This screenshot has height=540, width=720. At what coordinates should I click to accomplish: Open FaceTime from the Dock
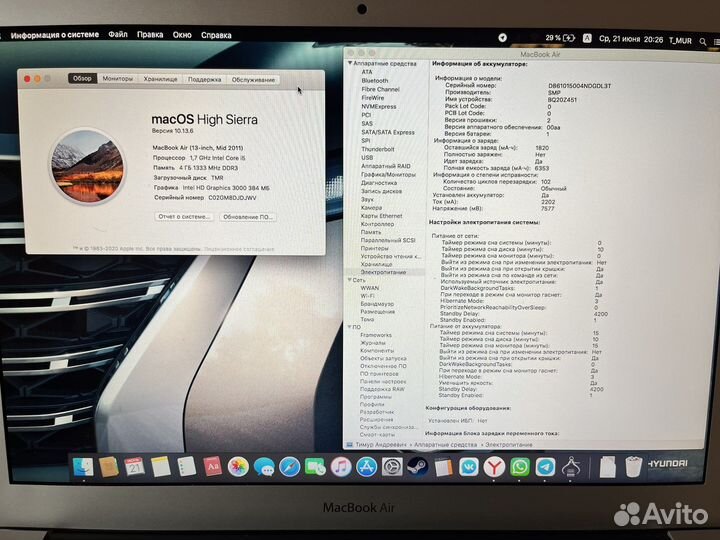click(315, 467)
